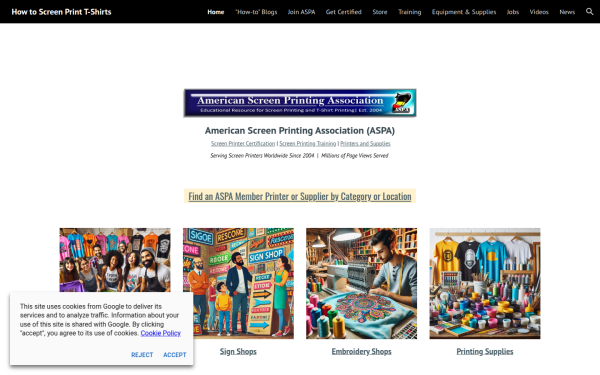Screen dimensions: 600x375
Task: Open the embroidery machine image
Action: pyautogui.click(x=362, y=284)
